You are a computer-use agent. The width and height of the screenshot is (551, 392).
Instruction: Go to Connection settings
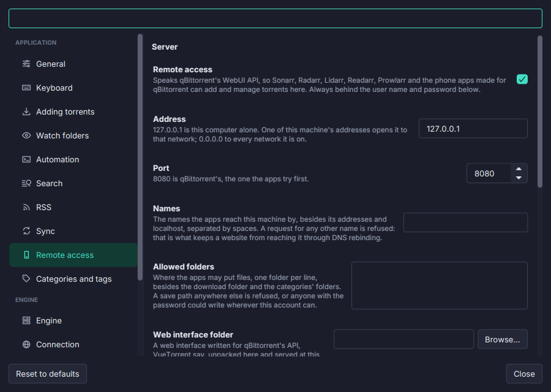pos(73,344)
